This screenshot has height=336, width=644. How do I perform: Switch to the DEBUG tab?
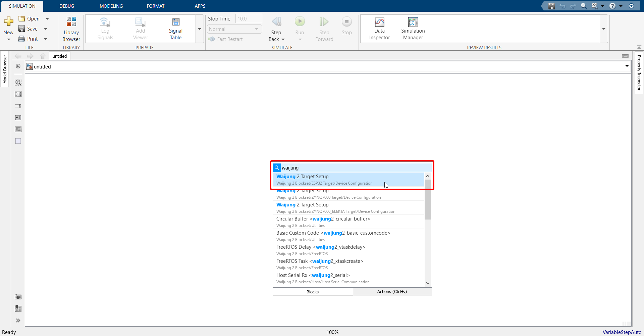67,6
